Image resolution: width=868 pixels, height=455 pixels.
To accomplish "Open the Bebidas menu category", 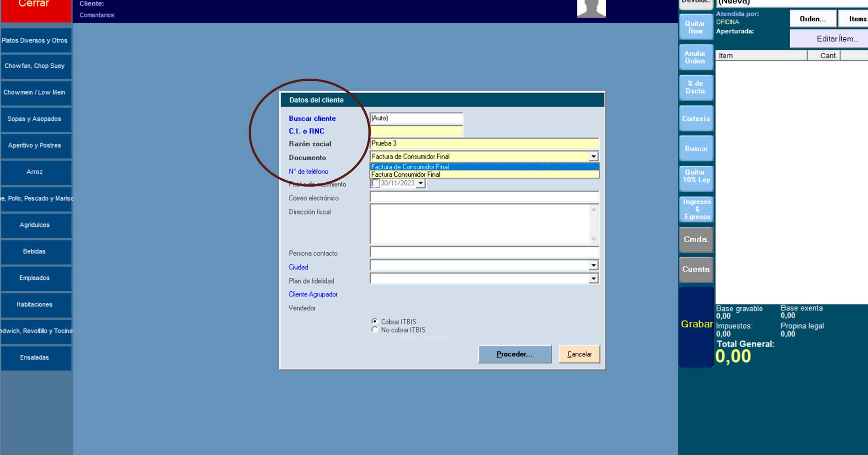I will coord(35,251).
